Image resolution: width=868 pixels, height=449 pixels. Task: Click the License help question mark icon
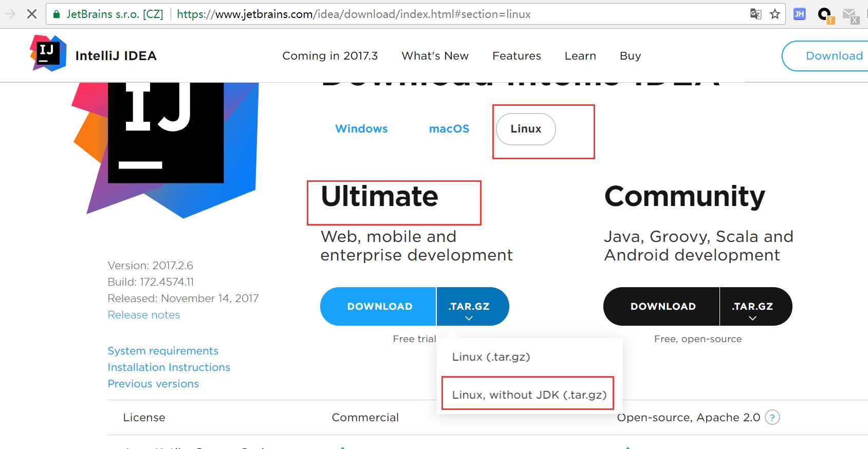(x=772, y=417)
